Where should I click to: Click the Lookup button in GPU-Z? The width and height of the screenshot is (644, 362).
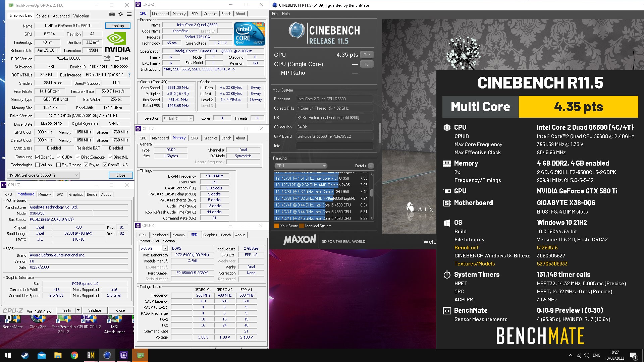pos(118,25)
